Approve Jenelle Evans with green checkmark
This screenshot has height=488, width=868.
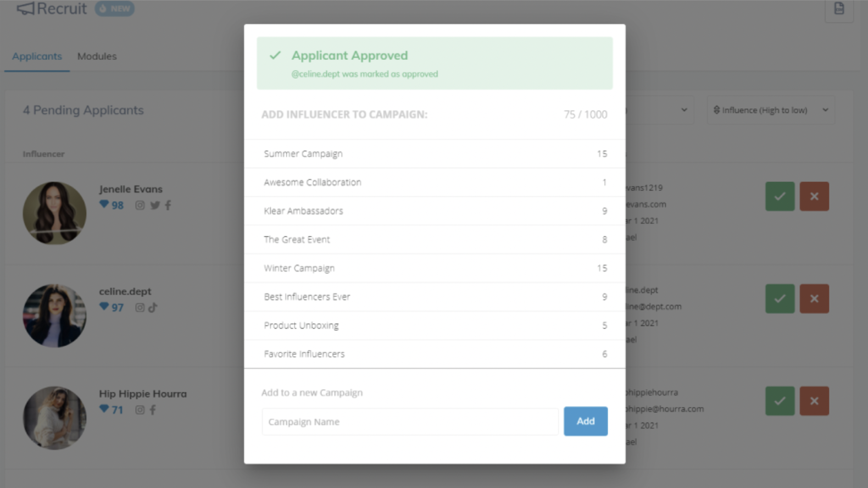pyautogui.click(x=780, y=196)
